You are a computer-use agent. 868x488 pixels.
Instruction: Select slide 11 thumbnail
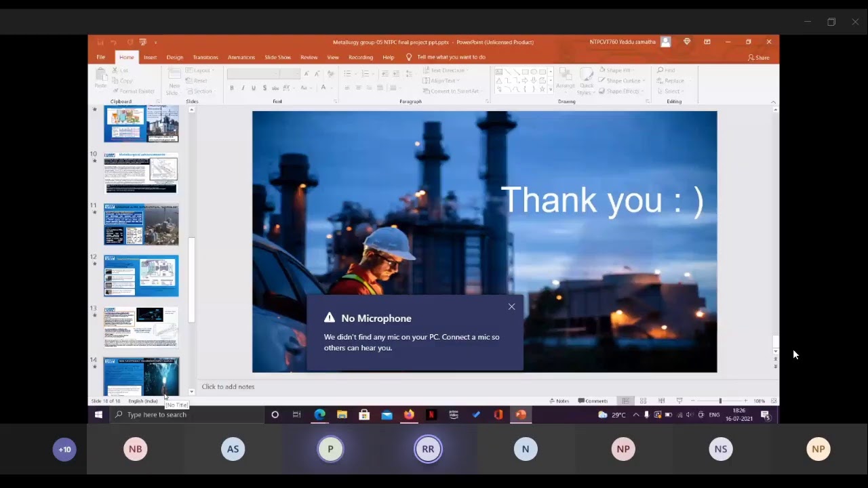(141, 225)
